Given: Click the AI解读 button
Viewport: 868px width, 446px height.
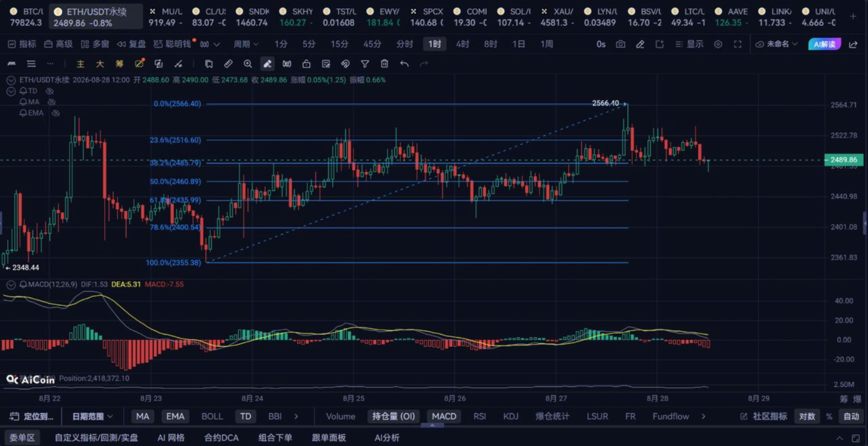Looking at the screenshot, I should click(x=824, y=44).
